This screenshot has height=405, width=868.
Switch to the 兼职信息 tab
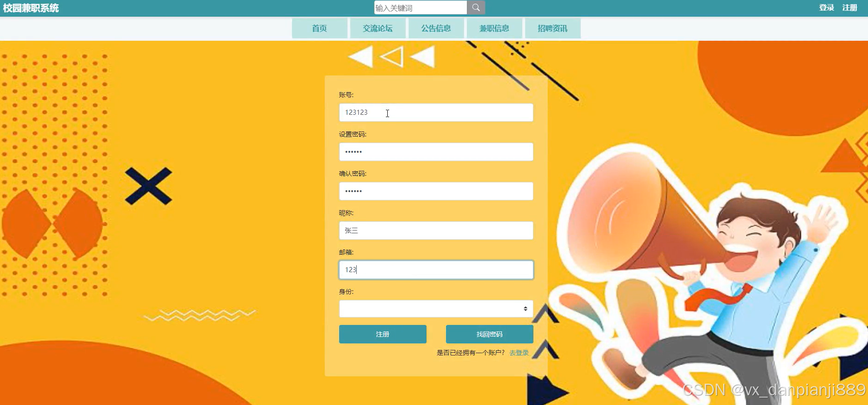(494, 28)
